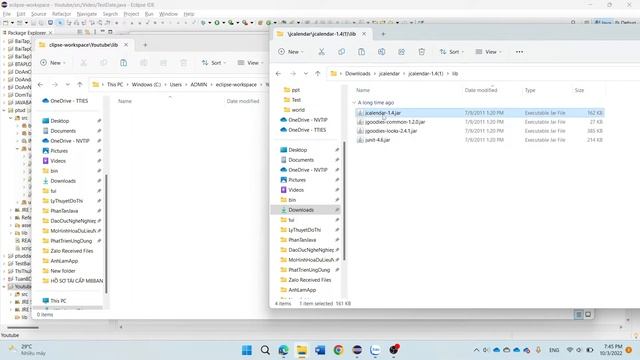Go up one folder in jcalendar window
Image resolution: width=640 pixels, height=360 pixels.
click(x=318, y=73)
